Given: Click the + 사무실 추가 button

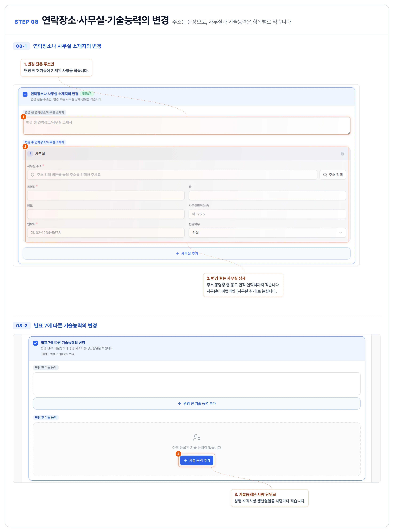Looking at the screenshot, I should (187, 253).
